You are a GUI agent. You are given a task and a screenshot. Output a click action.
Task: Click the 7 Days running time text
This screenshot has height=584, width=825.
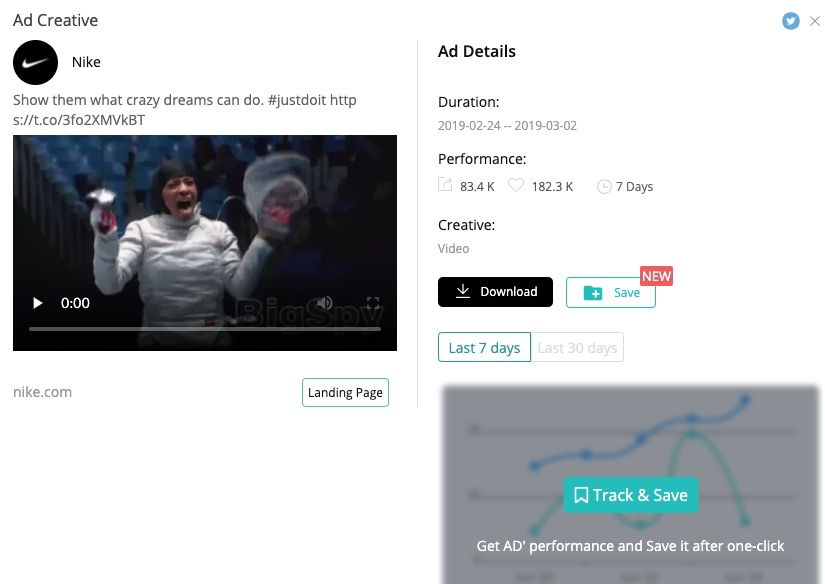[x=635, y=187]
